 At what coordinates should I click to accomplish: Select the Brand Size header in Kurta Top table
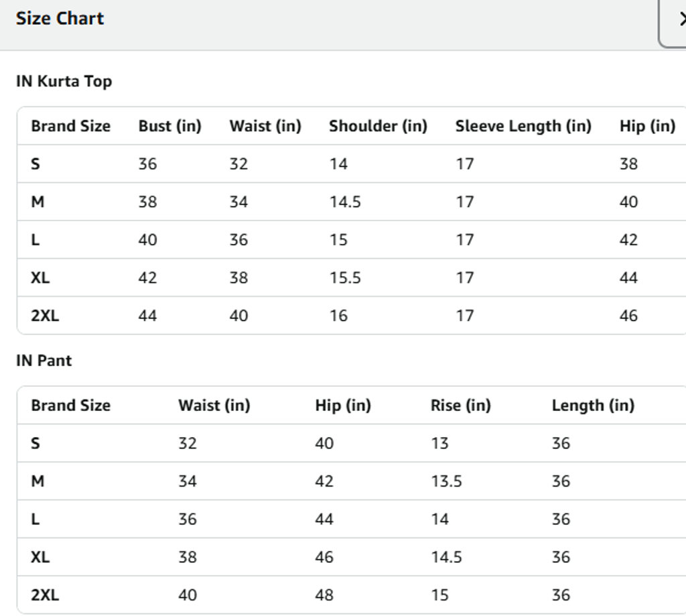[x=71, y=126]
